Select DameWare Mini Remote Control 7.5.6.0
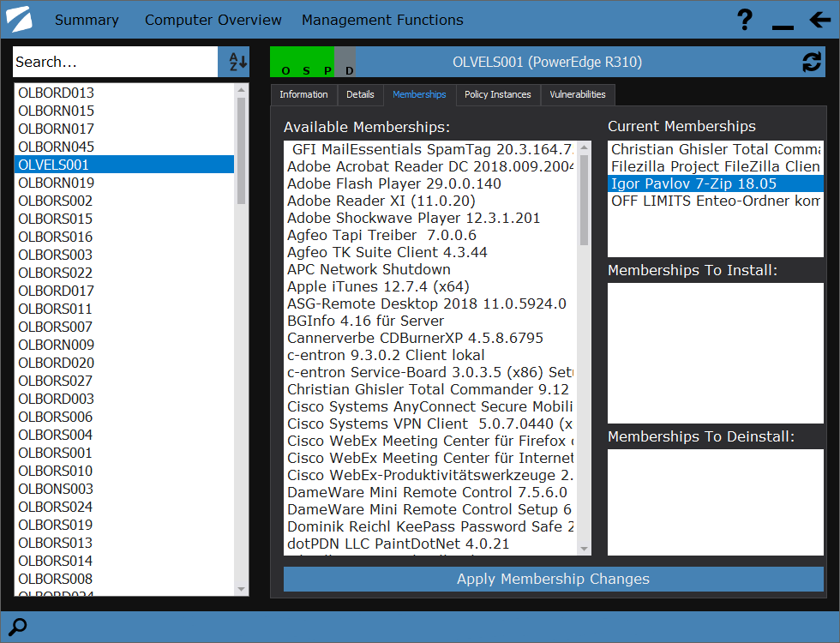 [x=430, y=492]
